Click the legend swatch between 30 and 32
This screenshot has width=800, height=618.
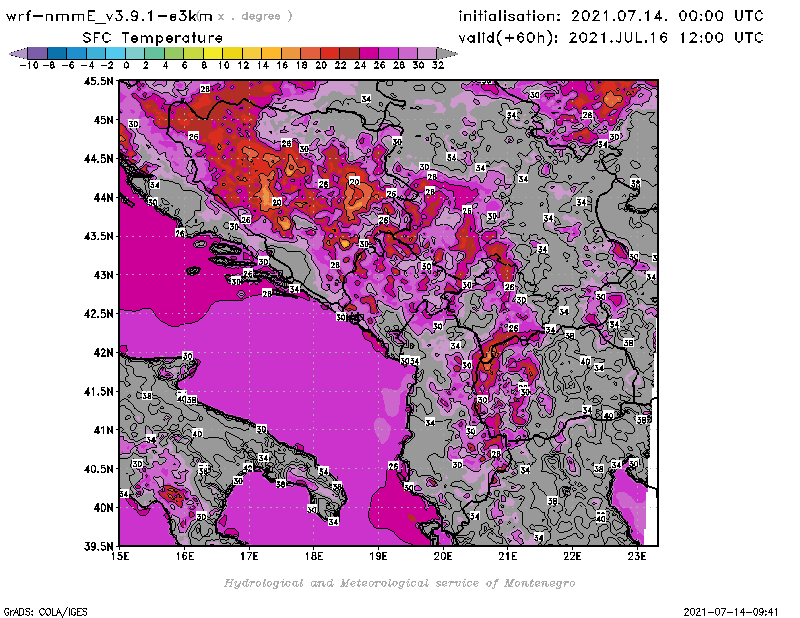point(428,53)
